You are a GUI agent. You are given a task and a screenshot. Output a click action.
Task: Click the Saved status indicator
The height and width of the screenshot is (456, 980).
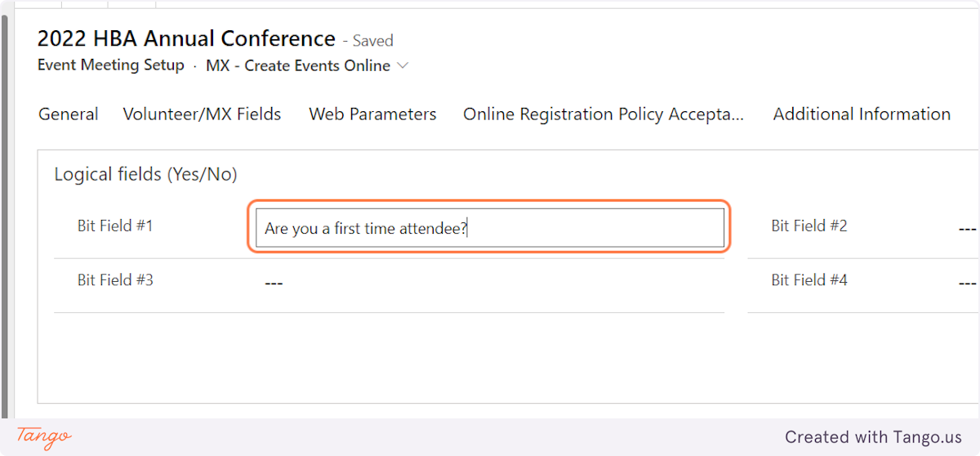(x=372, y=41)
